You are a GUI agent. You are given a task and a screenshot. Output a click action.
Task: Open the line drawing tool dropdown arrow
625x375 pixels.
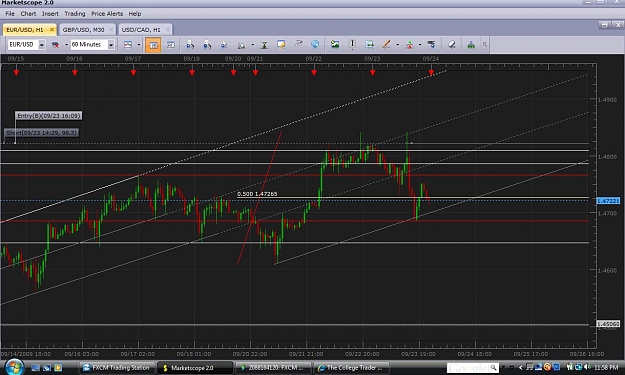pyautogui.click(x=397, y=45)
